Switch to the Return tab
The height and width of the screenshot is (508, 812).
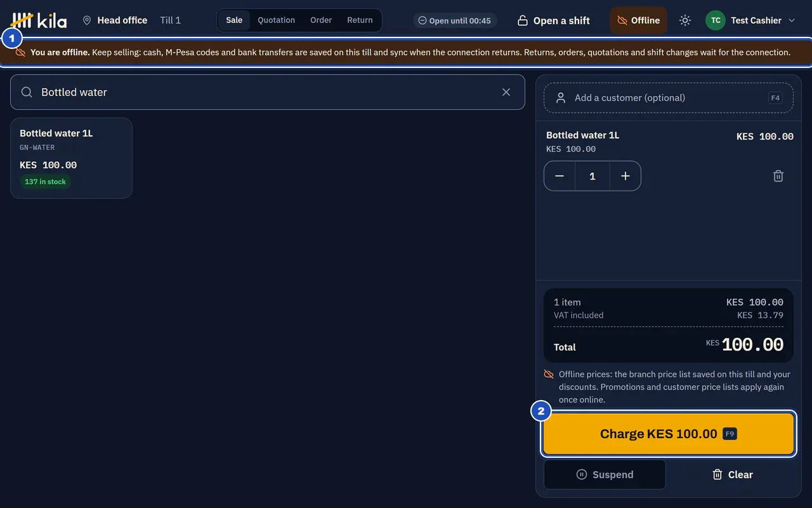point(360,20)
